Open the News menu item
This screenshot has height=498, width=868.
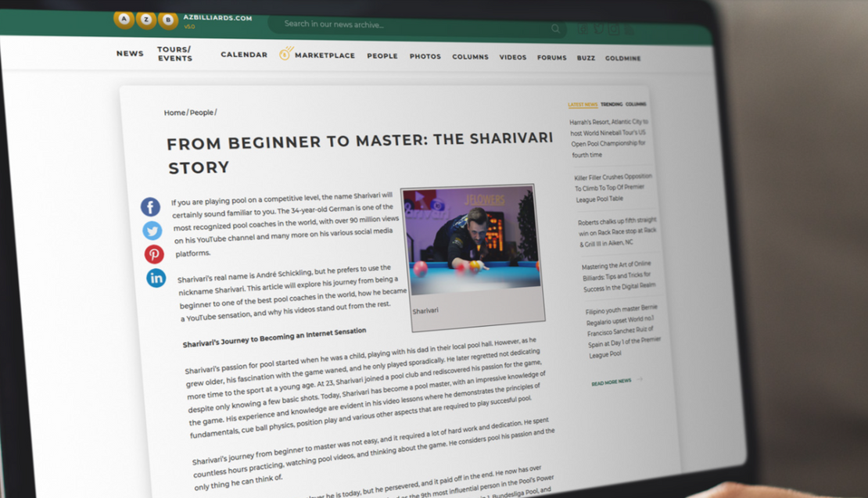tap(130, 53)
